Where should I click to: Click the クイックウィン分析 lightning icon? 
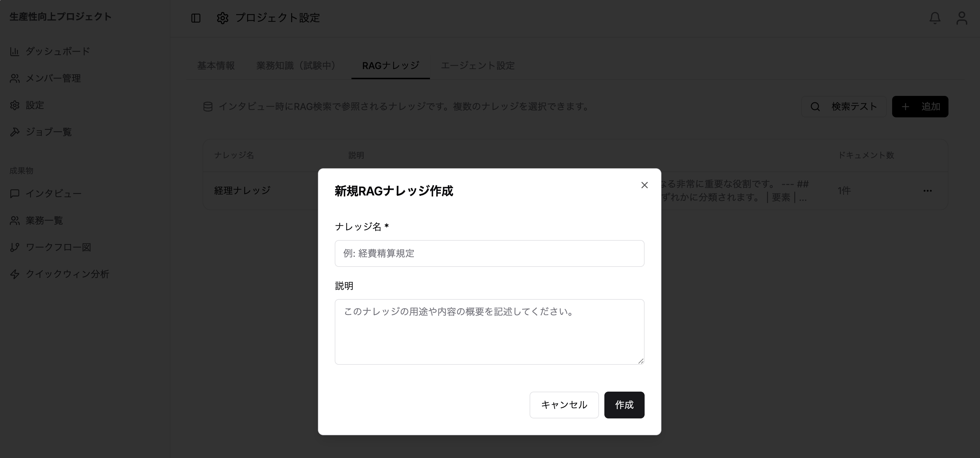click(x=14, y=274)
